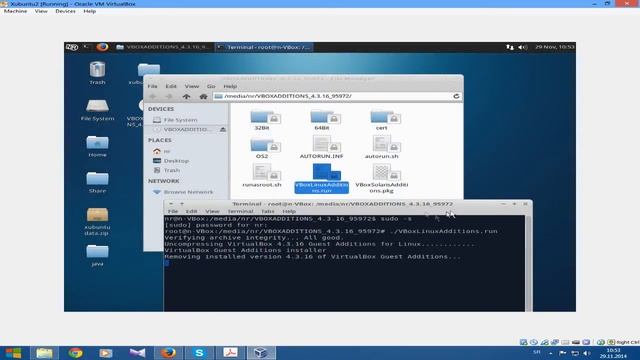Select the VBoxSolarisAdditions.pkg file
This screenshot has height=360, width=640.
tap(382, 178)
